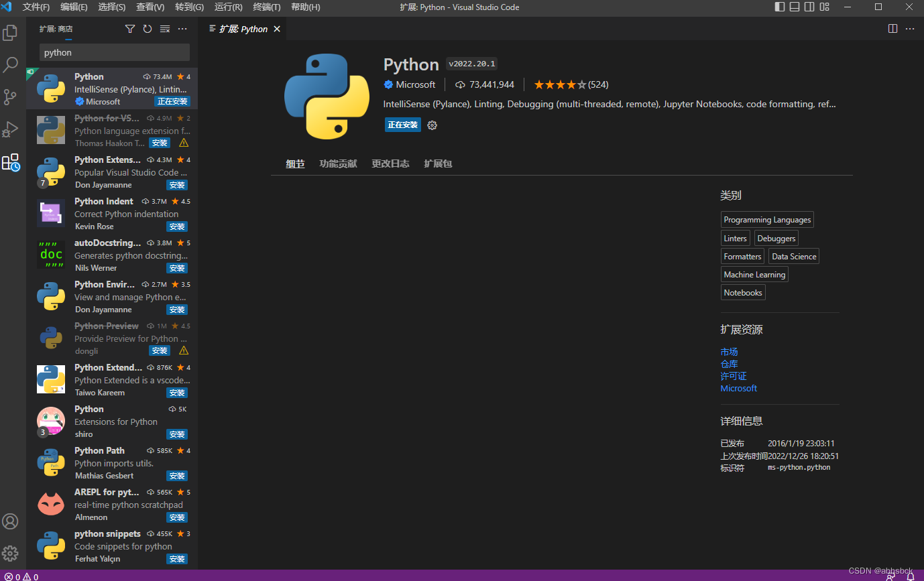Open the Microsoft link under 扩展资源
924x581 pixels.
pos(738,388)
